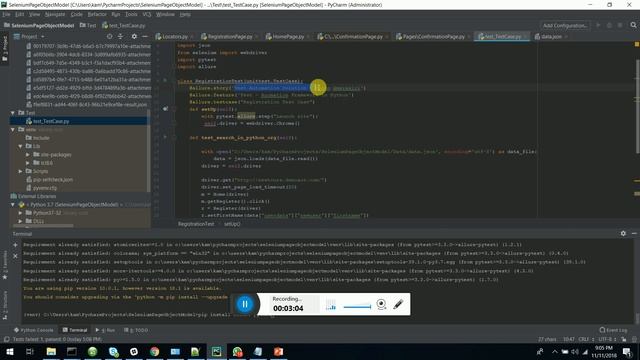Expand the site-packages folder
640x360 pixels.
pos(28,155)
